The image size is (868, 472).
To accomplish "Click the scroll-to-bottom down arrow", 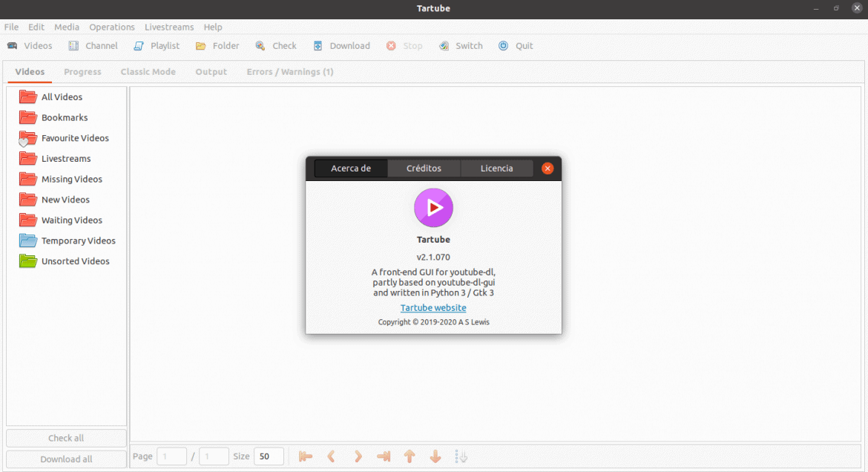I will (435, 456).
